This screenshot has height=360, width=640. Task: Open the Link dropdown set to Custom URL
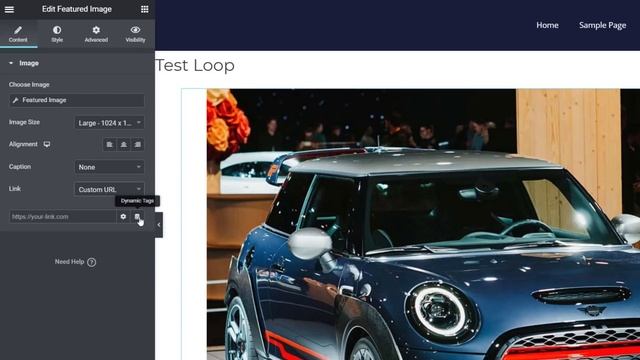[109, 189]
